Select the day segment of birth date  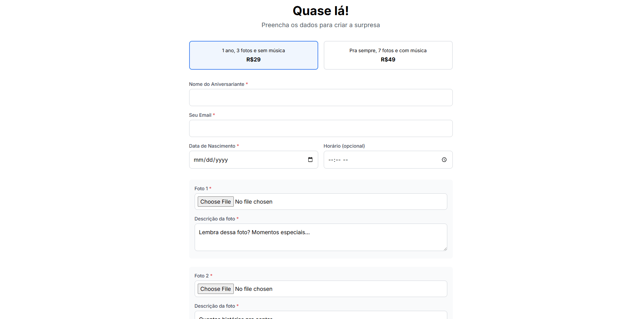pyautogui.click(x=209, y=160)
